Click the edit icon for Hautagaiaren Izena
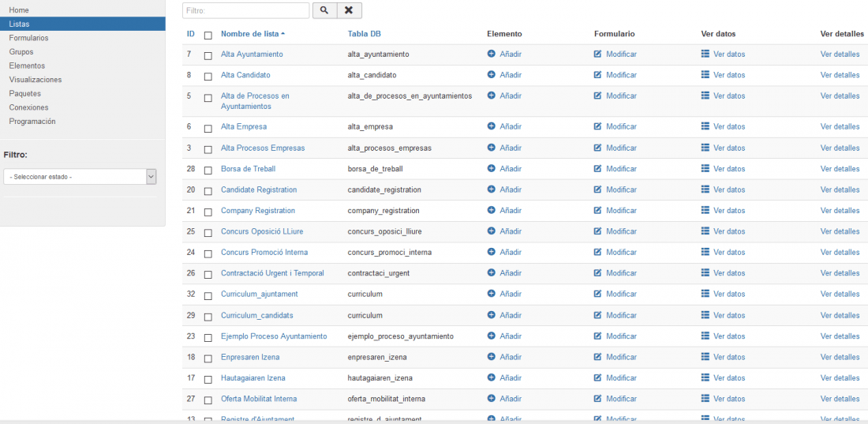This screenshot has width=868, height=424. [598, 377]
